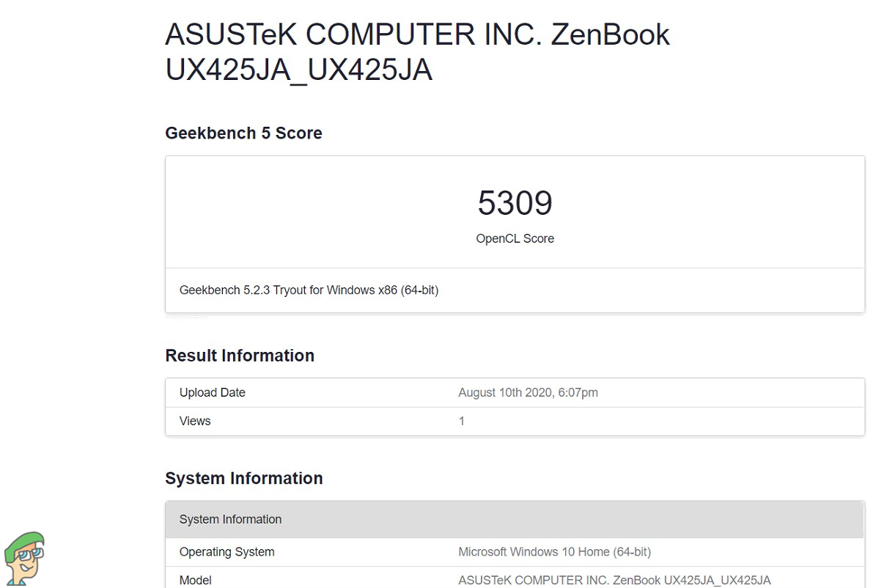The height and width of the screenshot is (588, 873).
Task: Click the score card footer row
Action: tap(515, 290)
